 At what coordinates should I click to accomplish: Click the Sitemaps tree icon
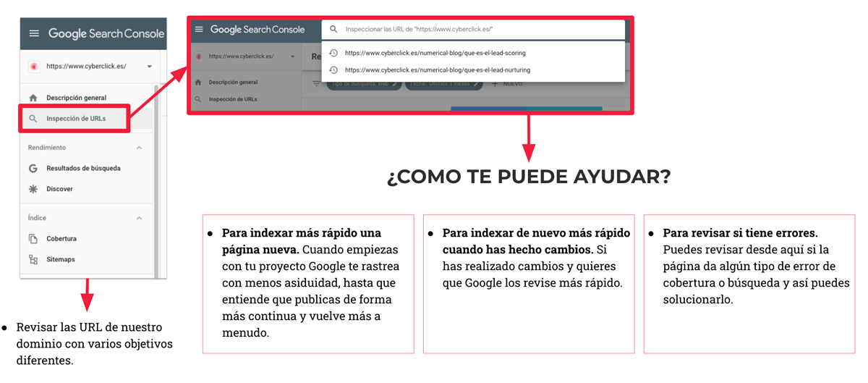33,259
